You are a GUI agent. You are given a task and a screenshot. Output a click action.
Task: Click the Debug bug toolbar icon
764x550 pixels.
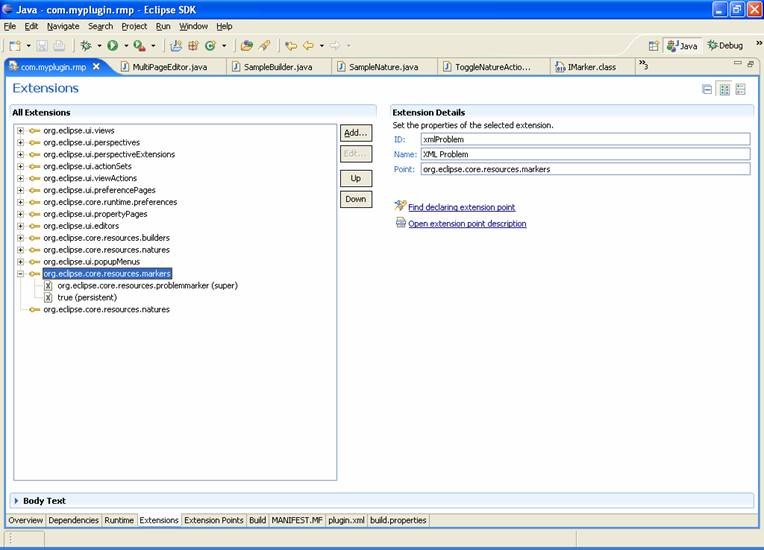[86, 46]
